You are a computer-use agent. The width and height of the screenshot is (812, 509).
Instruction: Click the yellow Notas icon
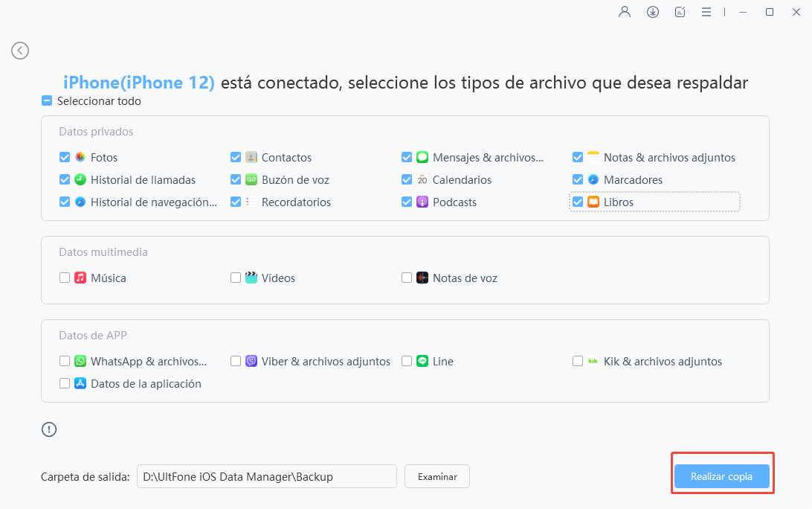coord(593,157)
